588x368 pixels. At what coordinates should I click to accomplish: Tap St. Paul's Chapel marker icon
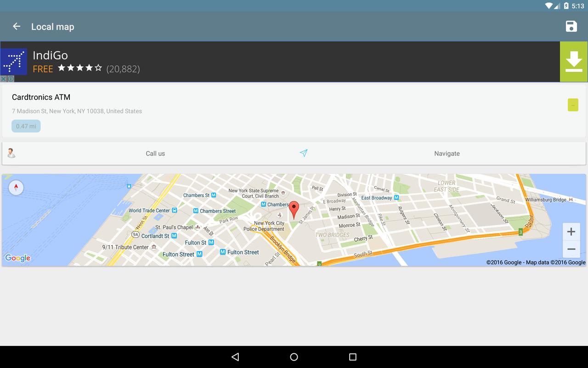pyautogui.click(x=198, y=227)
